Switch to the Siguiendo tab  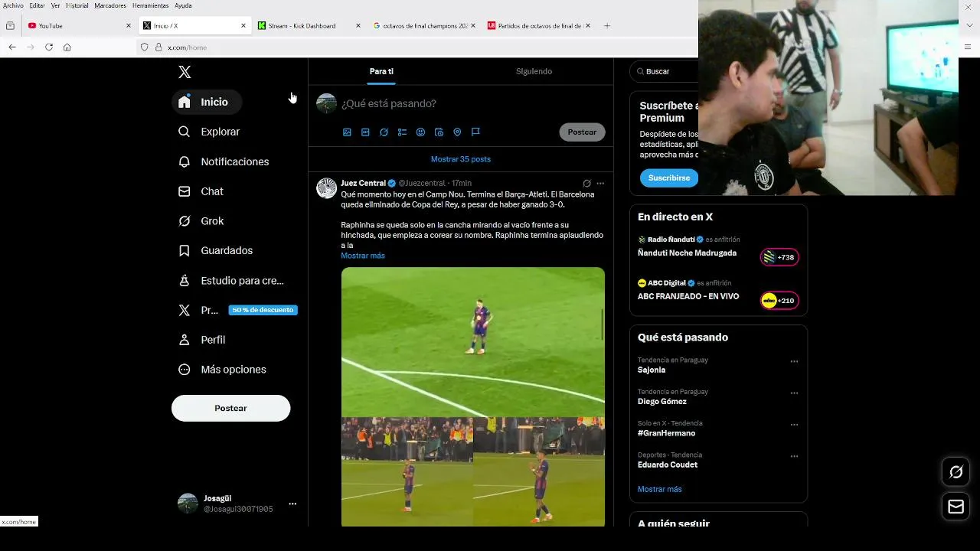534,71
